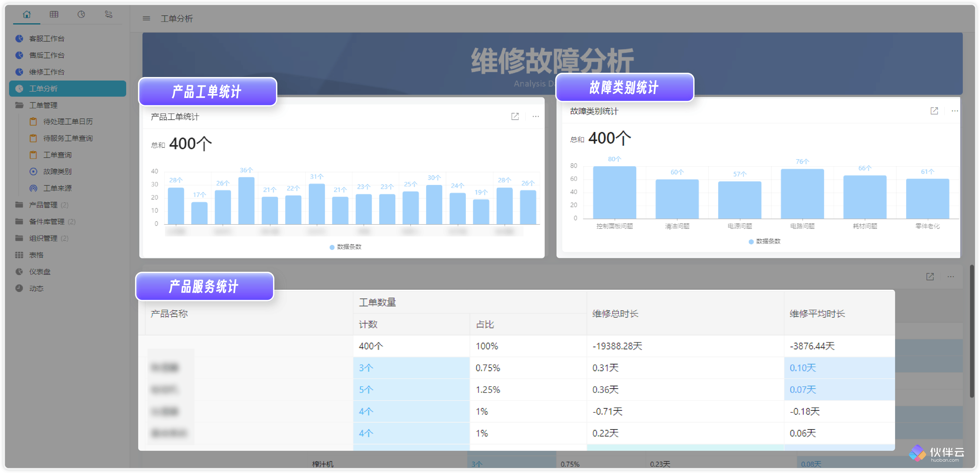Click the 工单管理 folder icon
This screenshot has height=473, width=980.
(x=19, y=105)
